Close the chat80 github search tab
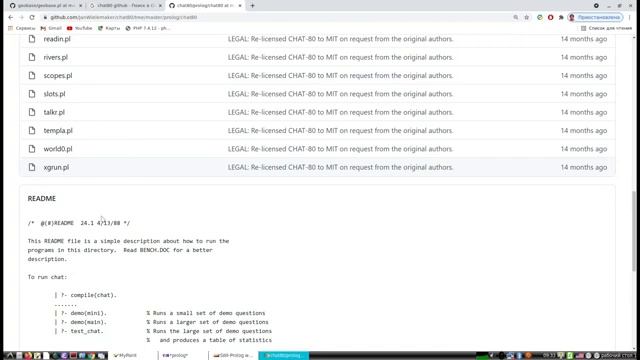This screenshot has height=360, width=640. tap(160, 6)
